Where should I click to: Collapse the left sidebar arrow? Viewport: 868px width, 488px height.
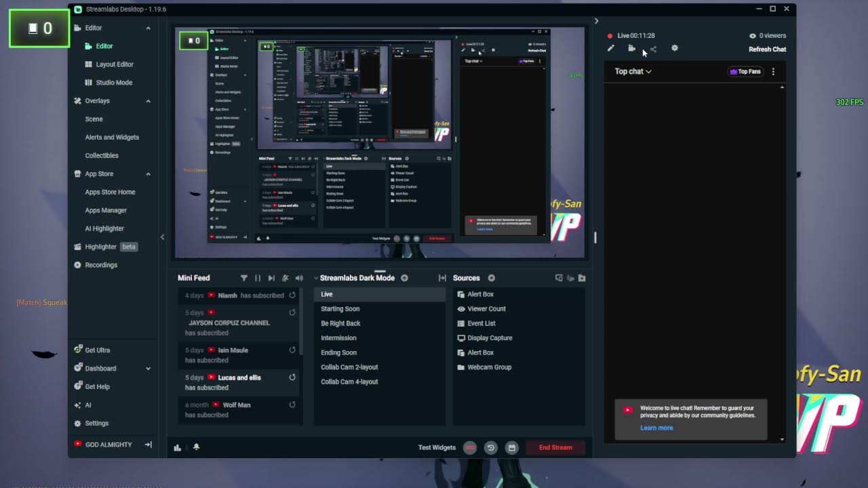[x=162, y=237]
